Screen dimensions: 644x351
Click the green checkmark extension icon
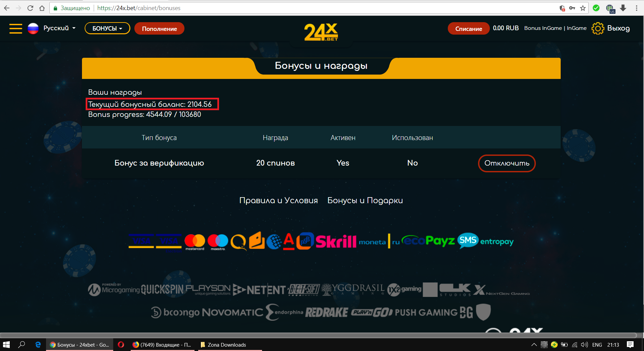click(x=596, y=8)
